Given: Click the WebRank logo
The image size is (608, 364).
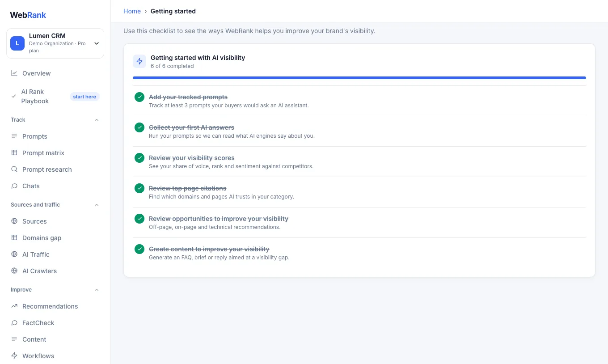Looking at the screenshot, I should 28,15.
